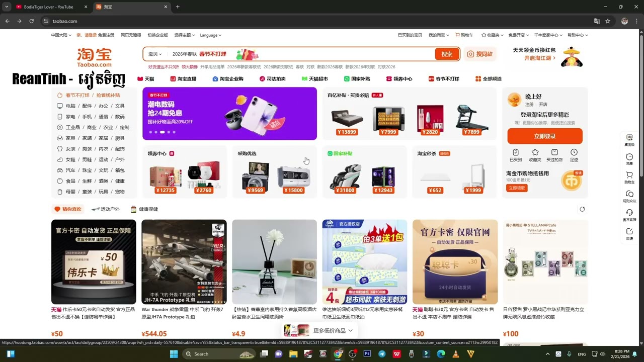Open 搜同款 image search camera button
This screenshot has height=362, width=644.
click(480, 54)
